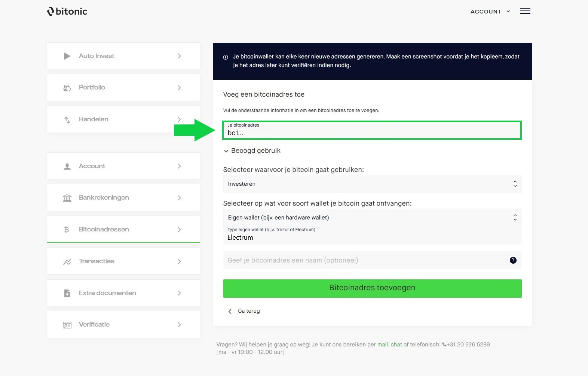Click the Extra documenten file icon
This screenshot has width=588, height=376.
point(67,293)
